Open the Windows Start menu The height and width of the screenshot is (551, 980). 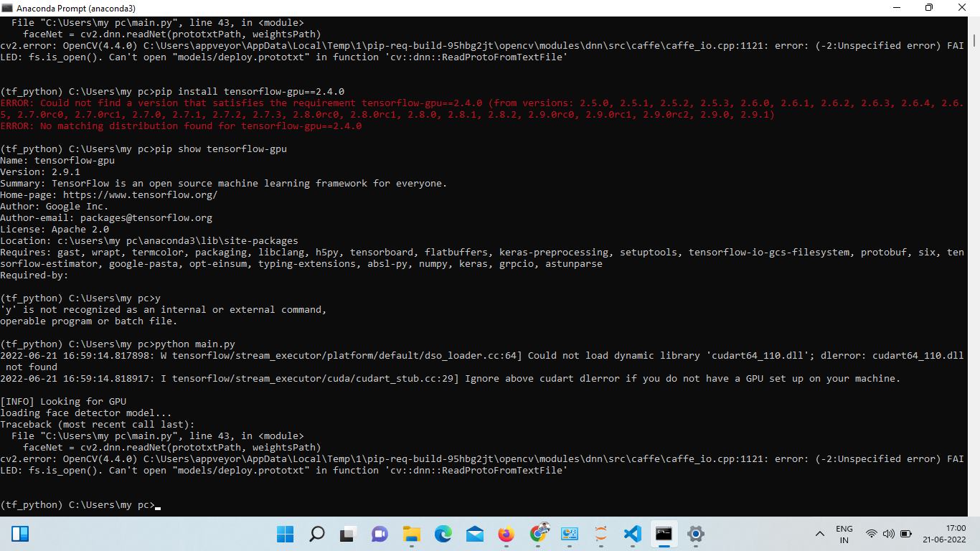[x=285, y=534]
